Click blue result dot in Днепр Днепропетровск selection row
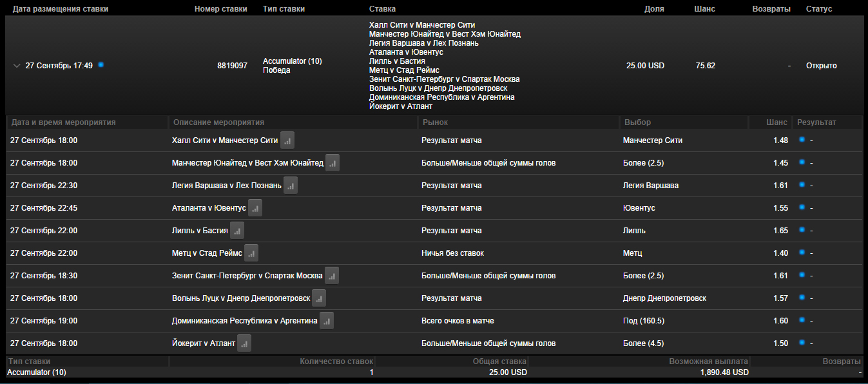 coord(802,298)
